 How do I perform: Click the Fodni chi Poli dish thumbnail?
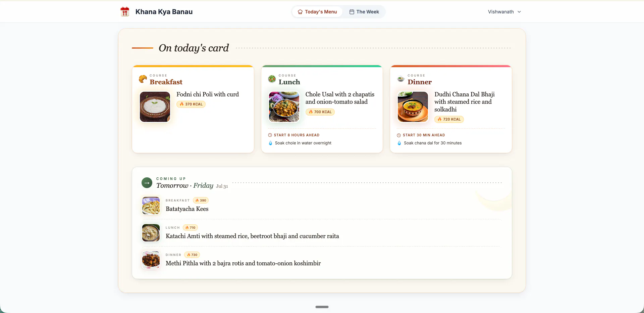pyautogui.click(x=155, y=107)
